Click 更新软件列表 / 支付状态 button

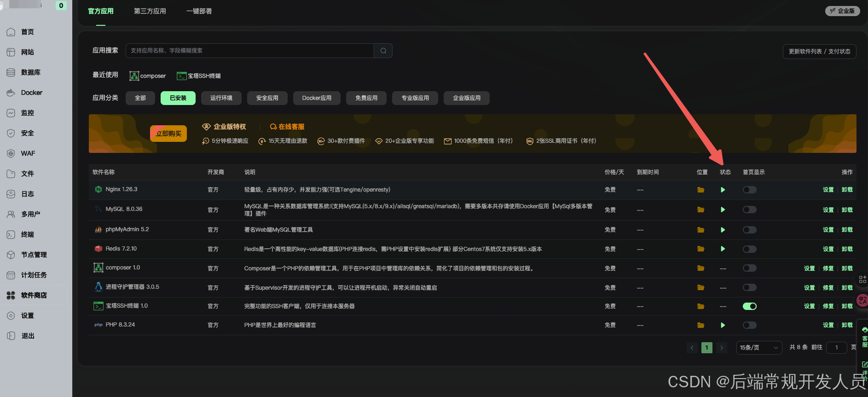pos(819,52)
